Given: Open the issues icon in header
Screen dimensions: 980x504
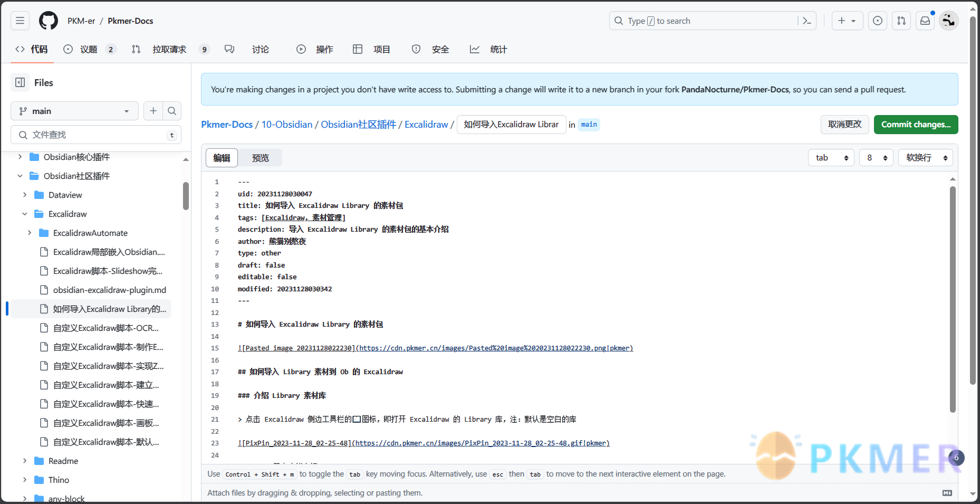Looking at the screenshot, I should pyautogui.click(x=878, y=21).
